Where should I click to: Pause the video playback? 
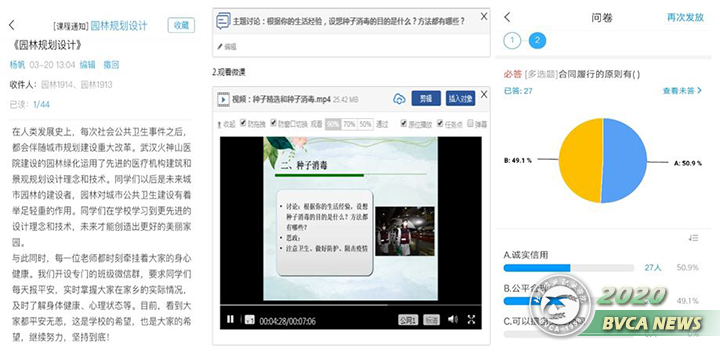tap(231, 319)
